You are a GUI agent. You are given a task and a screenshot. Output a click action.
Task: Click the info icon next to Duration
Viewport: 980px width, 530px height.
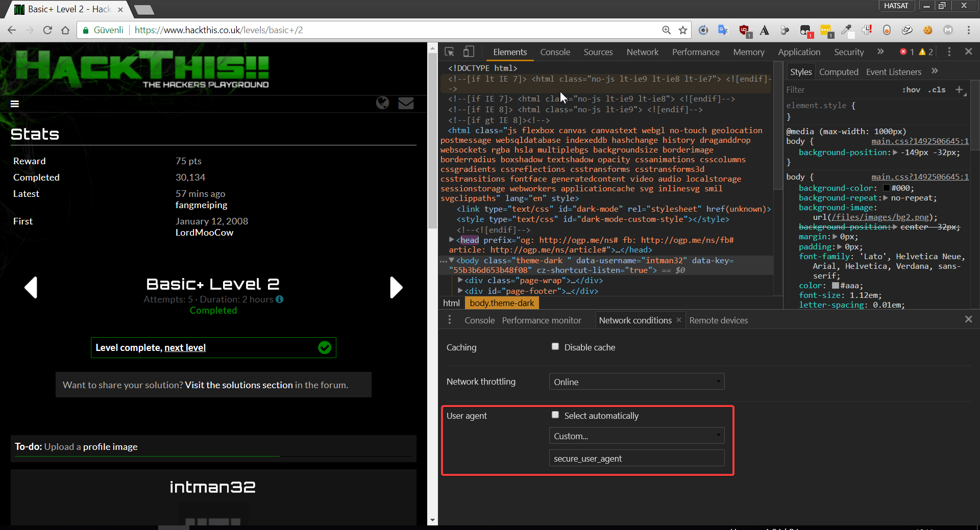click(x=279, y=299)
